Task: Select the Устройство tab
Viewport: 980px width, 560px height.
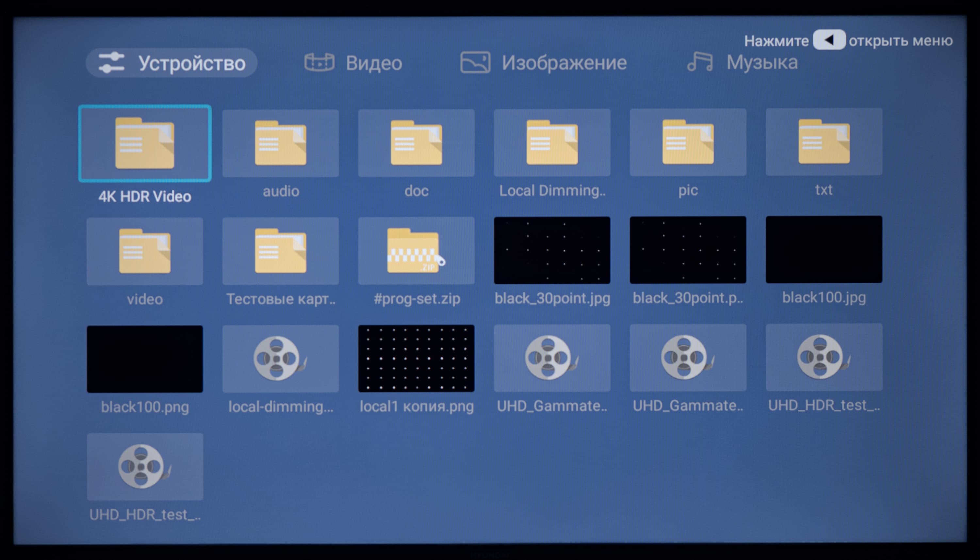Action: [171, 63]
